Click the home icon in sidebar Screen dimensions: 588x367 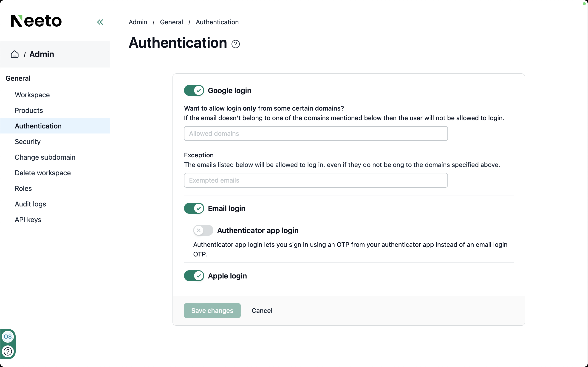[14, 54]
